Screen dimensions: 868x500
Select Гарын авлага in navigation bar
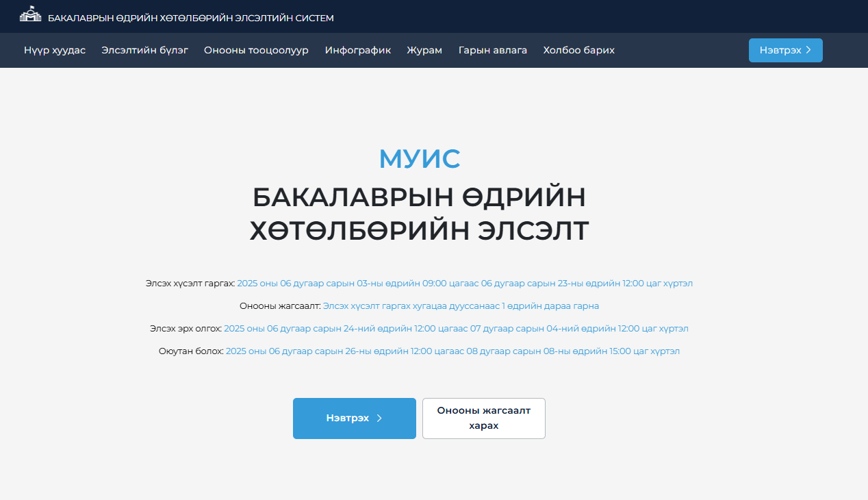[x=493, y=50]
